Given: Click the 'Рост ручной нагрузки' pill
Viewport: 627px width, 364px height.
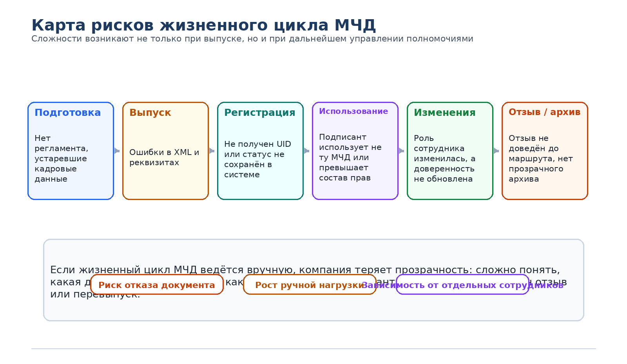Looking at the screenshot, I should (310, 285).
